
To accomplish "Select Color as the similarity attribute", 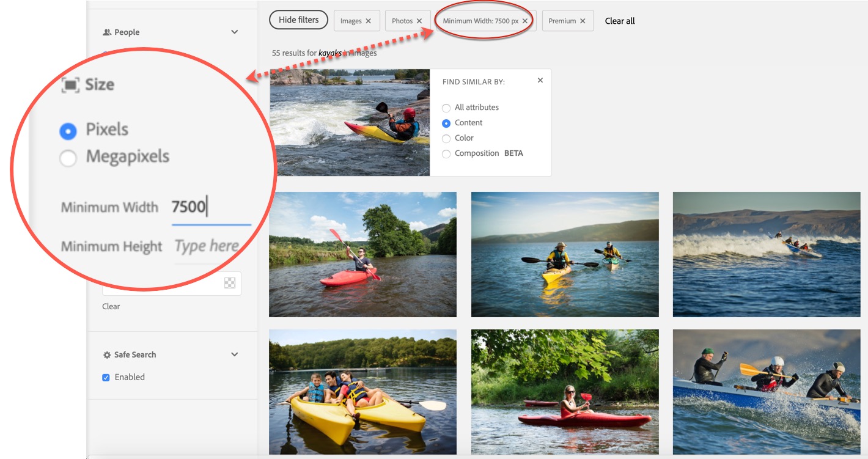I will point(446,139).
